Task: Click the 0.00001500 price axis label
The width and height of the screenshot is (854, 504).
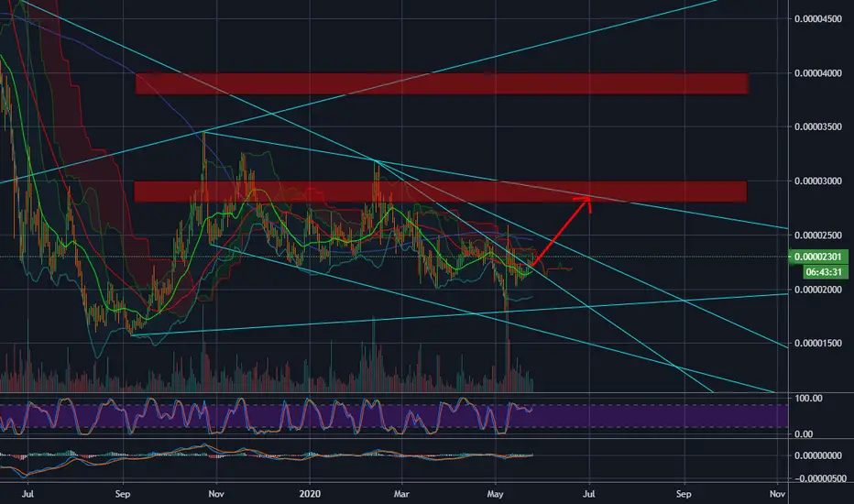Action: pos(818,344)
